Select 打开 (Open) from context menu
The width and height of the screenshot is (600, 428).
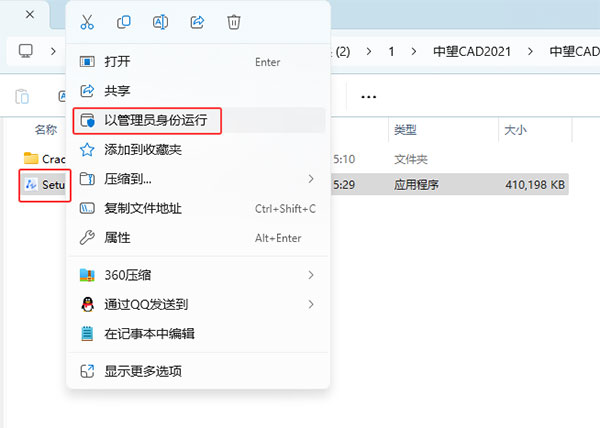click(198, 62)
